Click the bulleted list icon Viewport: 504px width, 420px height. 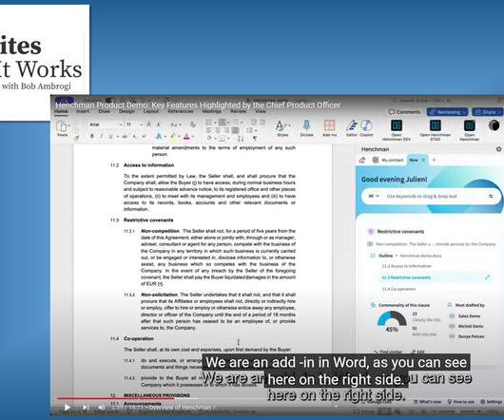[x=209, y=123]
